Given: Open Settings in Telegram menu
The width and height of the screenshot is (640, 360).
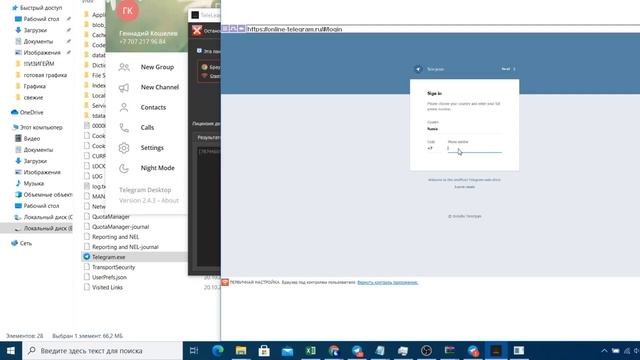Looking at the screenshot, I should (x=152, y=148).
